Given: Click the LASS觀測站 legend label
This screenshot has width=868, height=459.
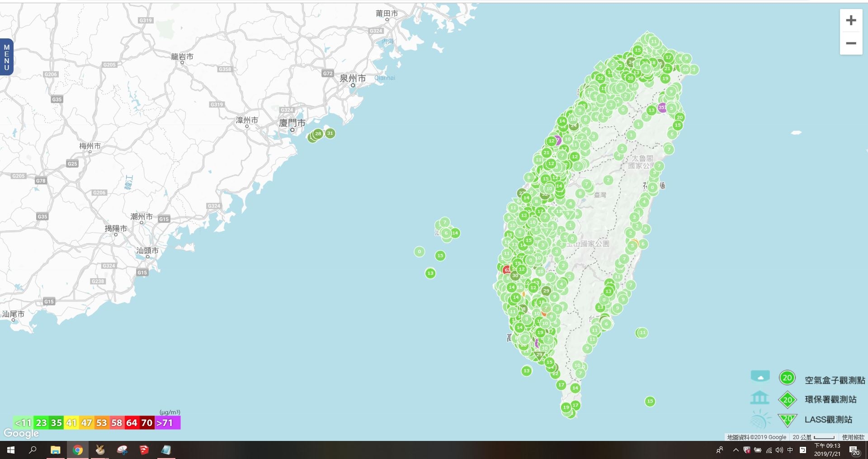Looking at the screenshot, I should pyautogui.click(x=828, y=420).
